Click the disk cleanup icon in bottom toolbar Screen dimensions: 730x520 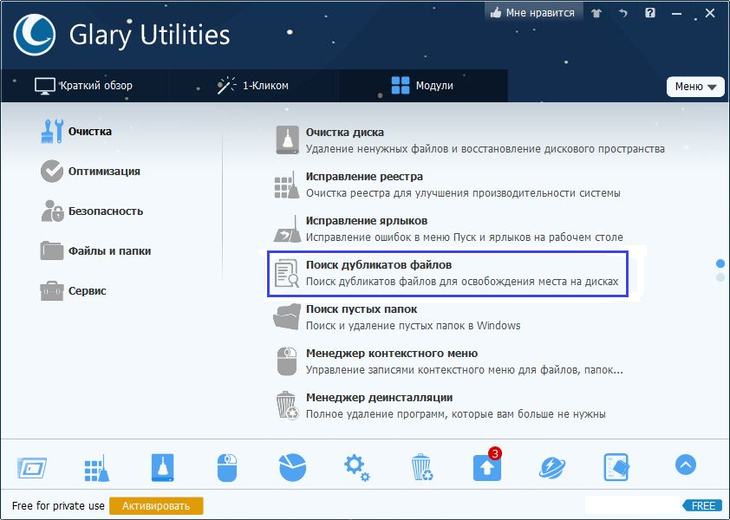[162, 466]
